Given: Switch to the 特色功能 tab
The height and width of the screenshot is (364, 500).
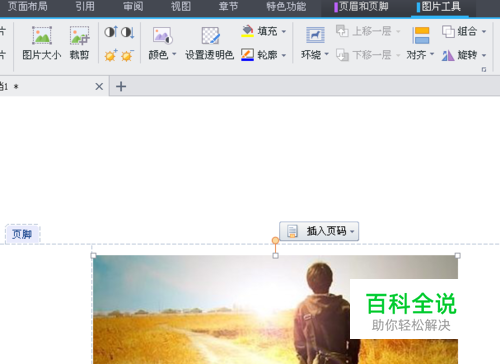Looking at the screenshot, I should tap(286, 6).
